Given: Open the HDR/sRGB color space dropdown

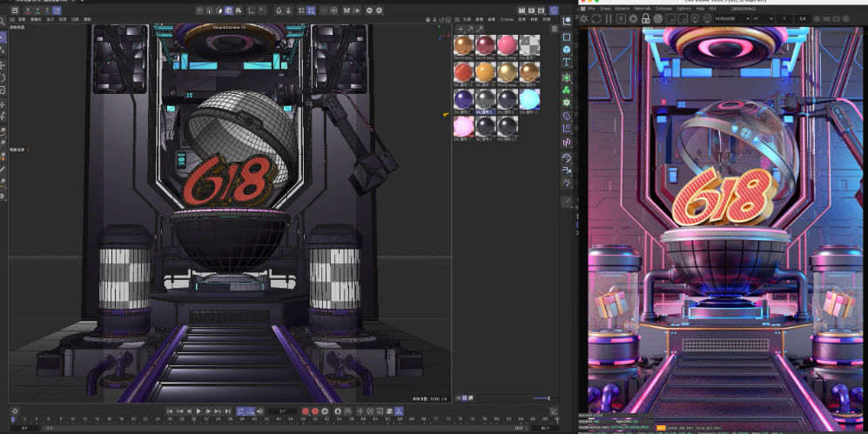Looking at the screenshot, I should click(730, 18).
